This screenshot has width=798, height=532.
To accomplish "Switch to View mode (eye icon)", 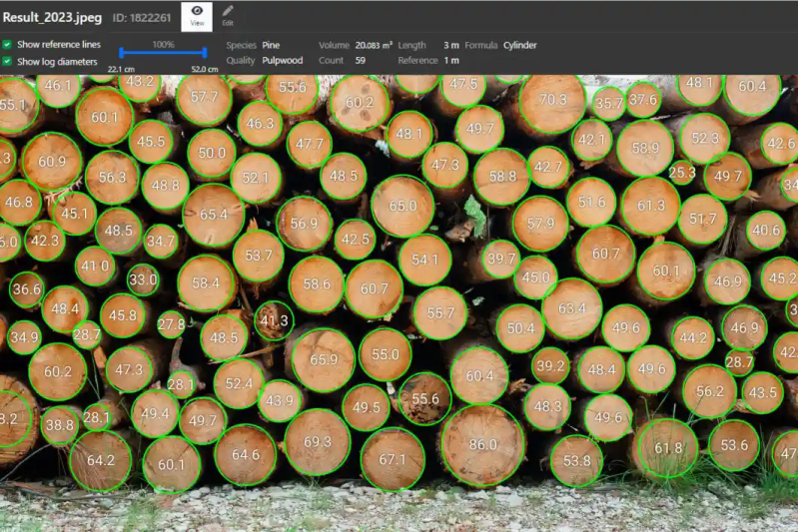I will point(197,16).
